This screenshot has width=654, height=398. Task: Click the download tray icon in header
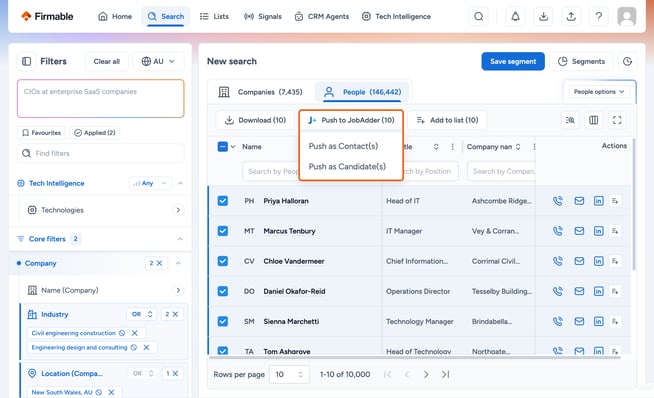click(543, 17)
